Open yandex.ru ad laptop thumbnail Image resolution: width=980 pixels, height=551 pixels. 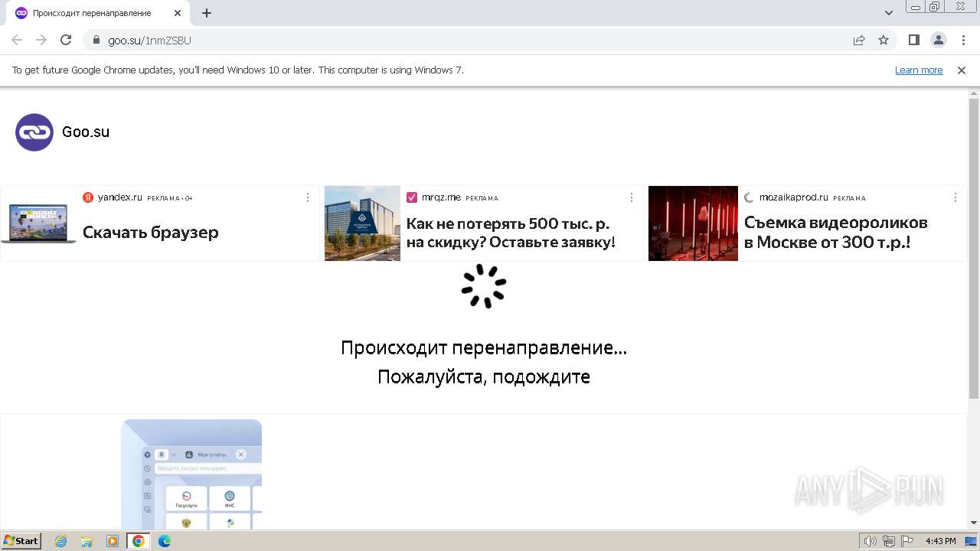click(38, 223)
